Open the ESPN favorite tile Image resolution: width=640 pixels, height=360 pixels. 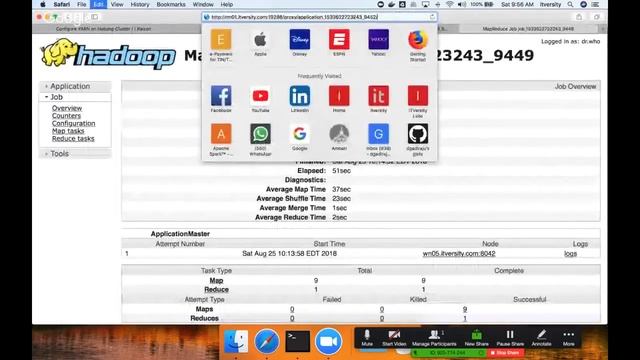339,40
